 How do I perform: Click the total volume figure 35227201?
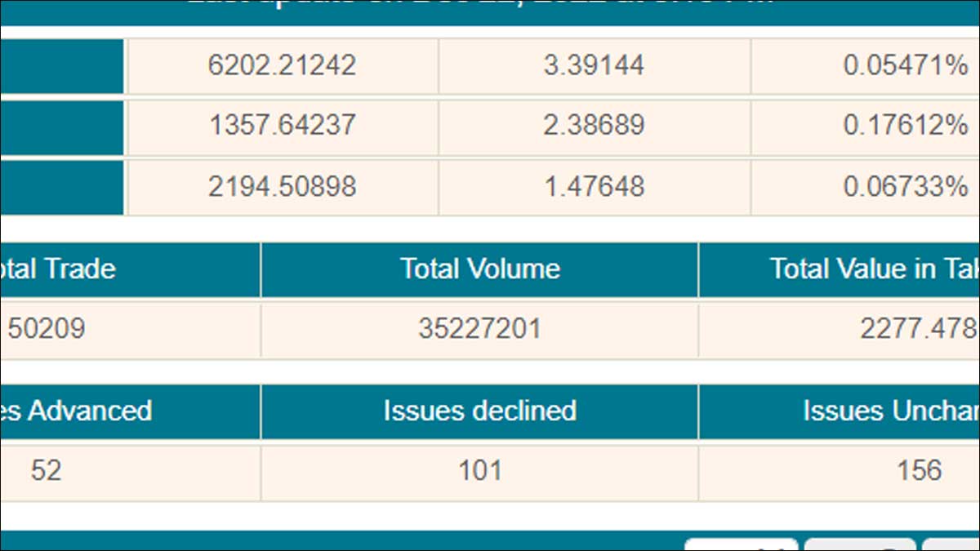coord(479,329)
